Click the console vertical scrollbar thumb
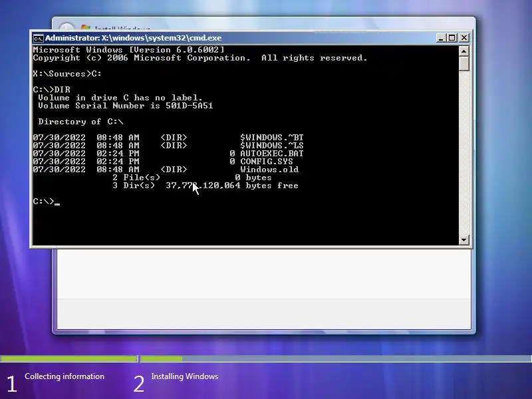This screenshot has height=399, width=532. (x=464, y=63)
